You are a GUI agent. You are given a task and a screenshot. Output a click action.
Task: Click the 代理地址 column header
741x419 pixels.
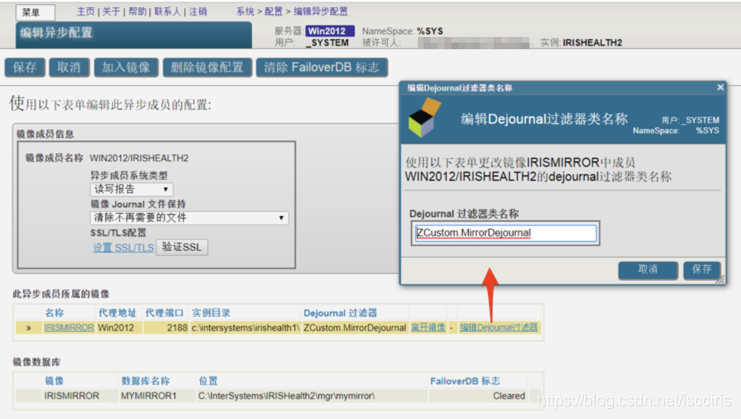coord(117,313)
